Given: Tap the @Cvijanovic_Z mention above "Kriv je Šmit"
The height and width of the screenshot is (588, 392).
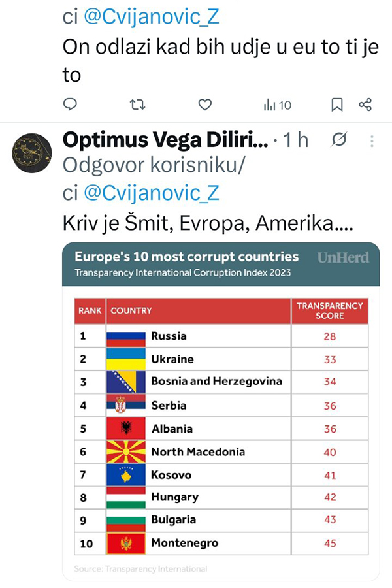Looking at the screenshot, I should 152,193.
